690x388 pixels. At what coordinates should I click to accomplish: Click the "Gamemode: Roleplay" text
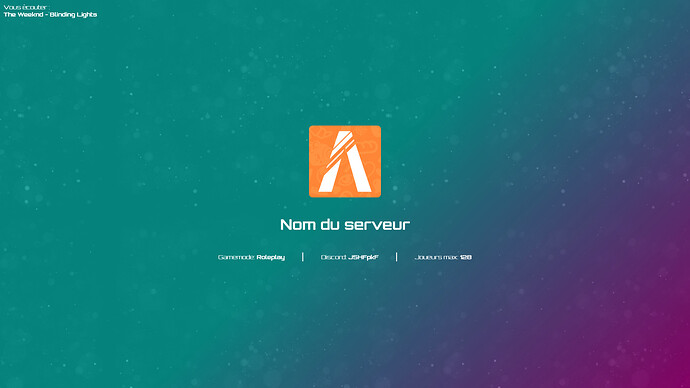[251, 257]
